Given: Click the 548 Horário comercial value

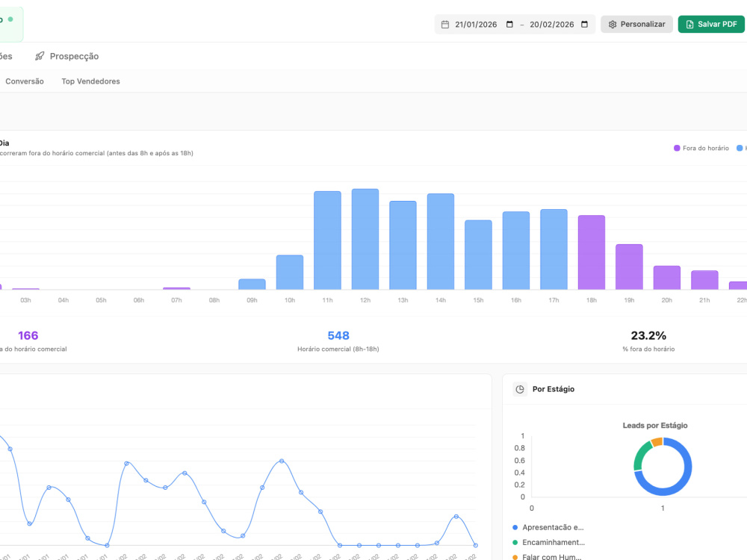Looking at the screenshot, I should coord(338,336).
